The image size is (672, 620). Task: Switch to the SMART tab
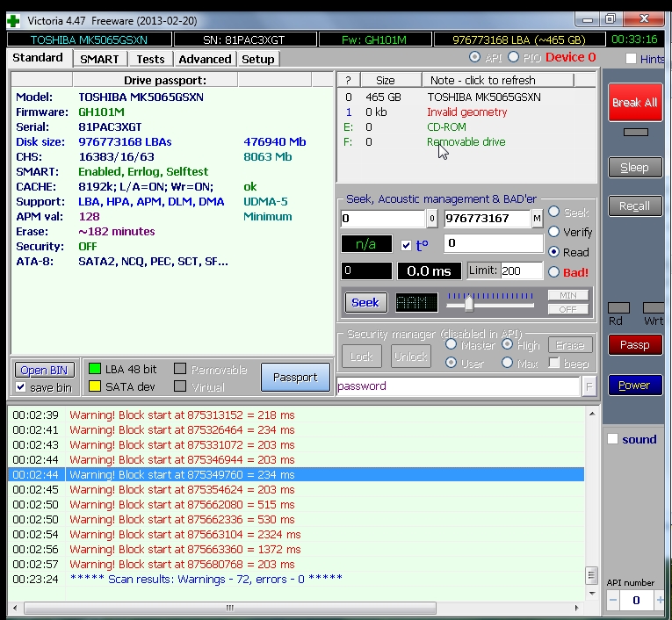pyautogui.click(x=99, y=59)
